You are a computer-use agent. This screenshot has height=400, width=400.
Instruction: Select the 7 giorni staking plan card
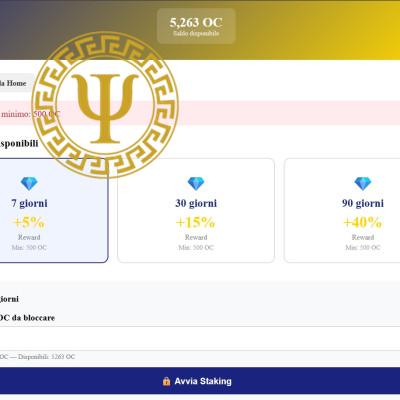[54, 210]
